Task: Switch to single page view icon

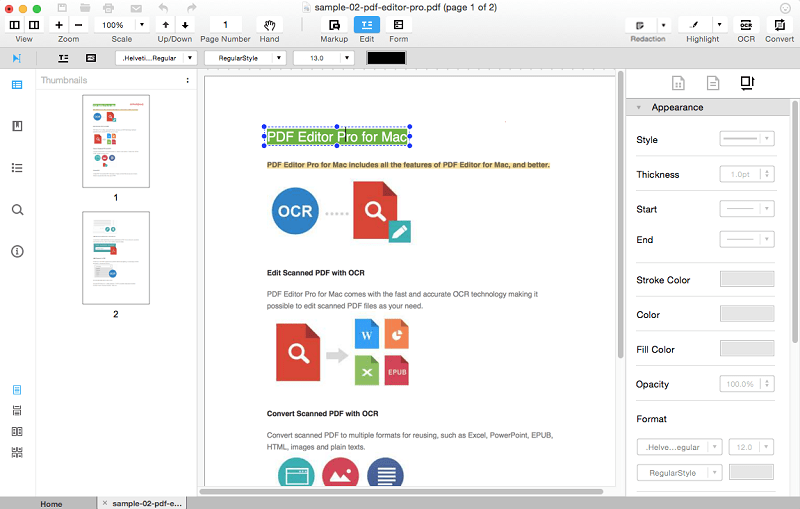Action: 16,390
